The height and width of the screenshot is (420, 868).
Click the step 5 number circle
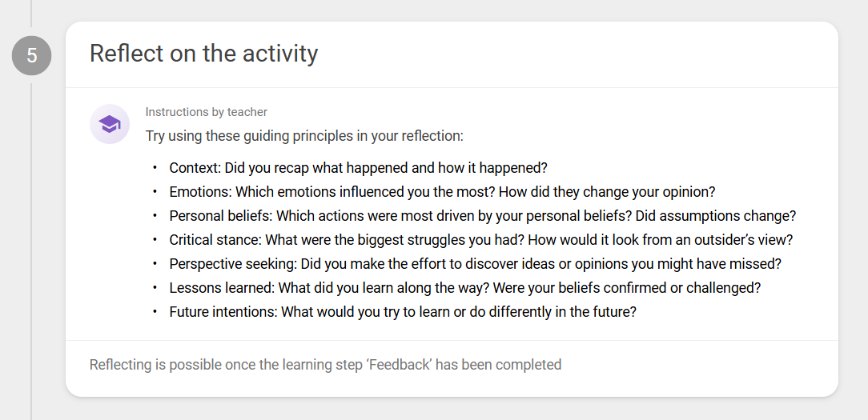31,55
